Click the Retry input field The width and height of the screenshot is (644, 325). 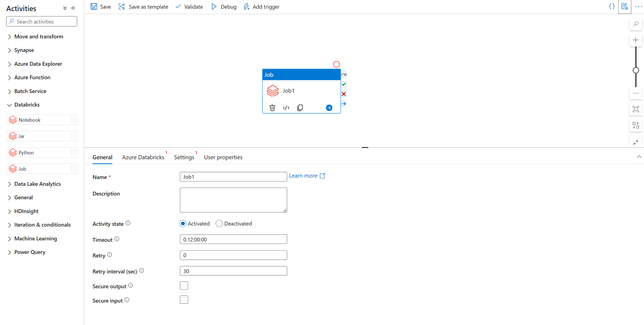(x=233, y=255)
